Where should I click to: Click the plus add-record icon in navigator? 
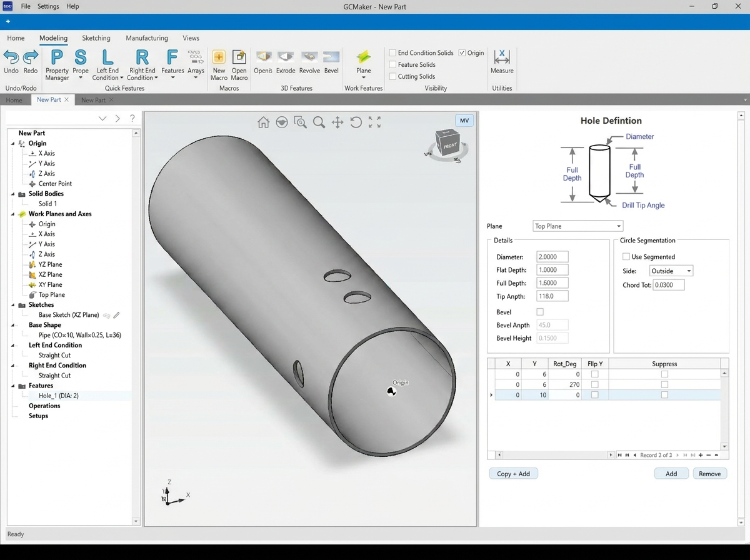coord(701,455)
